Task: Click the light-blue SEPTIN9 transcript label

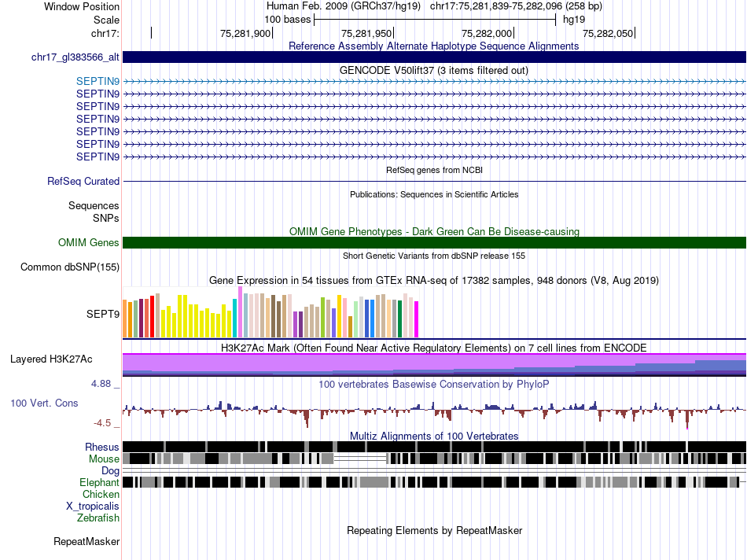Action: coord(98,82)
